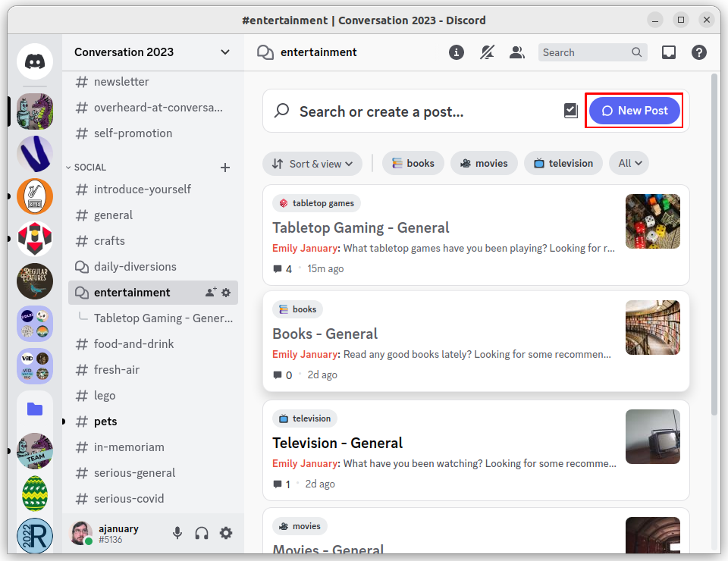Open the self-promotion channel
Screen dimensions: 728x561
pyautogui.click(x=152, y=133)
